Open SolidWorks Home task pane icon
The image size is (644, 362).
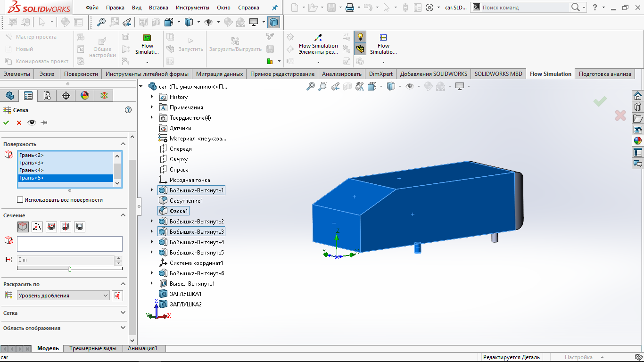(x=638, y=96)
